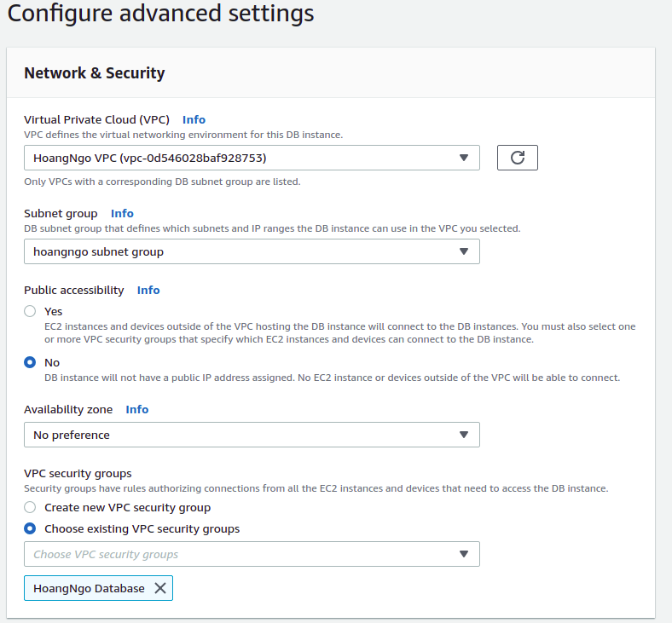Click the Network & Security section header
This screenshot has width=672, height=623.
coord(95,73)
